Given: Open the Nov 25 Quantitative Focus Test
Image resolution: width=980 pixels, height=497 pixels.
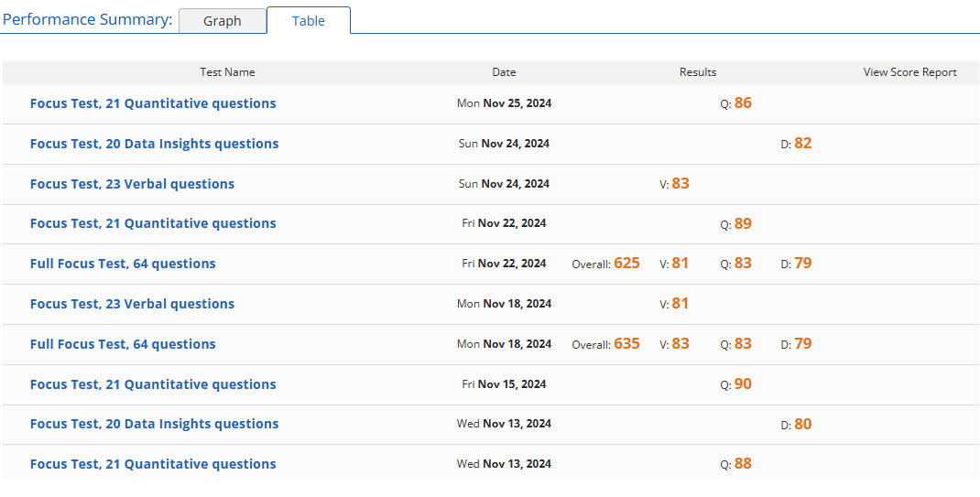Looking at the screenshot, I should (x=153, y=103).
